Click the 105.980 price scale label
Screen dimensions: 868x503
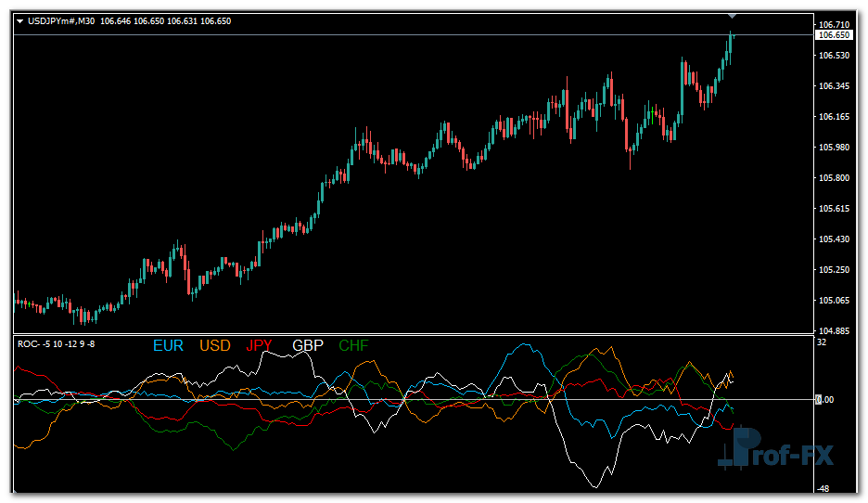pyautogui.click(x=835, y=148)
